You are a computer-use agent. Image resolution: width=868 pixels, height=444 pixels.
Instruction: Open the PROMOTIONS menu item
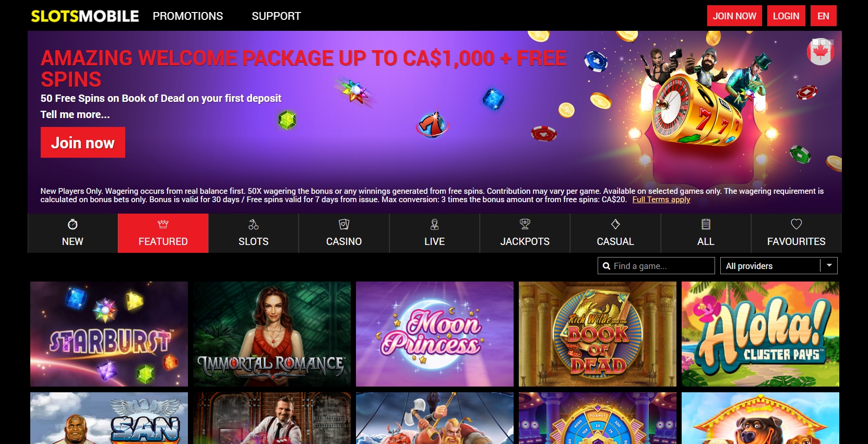pyautogui.click(x=188, y=16)
